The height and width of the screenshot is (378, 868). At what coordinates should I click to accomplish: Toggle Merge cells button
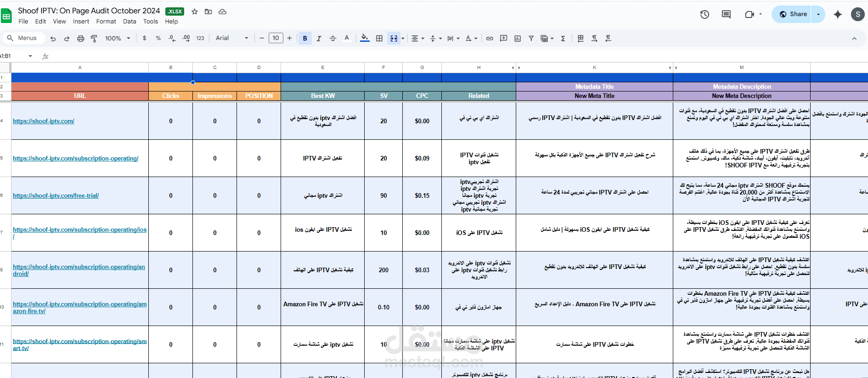click(394, 38)
